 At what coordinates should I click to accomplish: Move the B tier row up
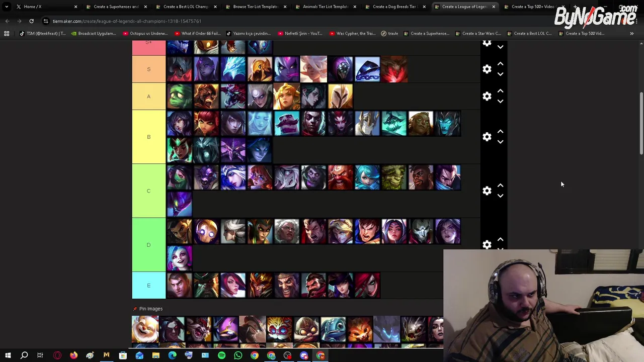500,132
